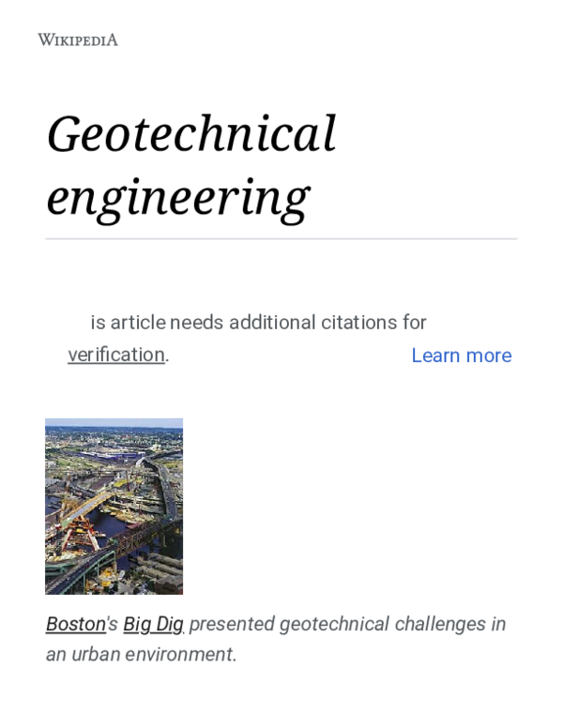Open the Big Dig aerial photo thumbnail

coord(114,506)
